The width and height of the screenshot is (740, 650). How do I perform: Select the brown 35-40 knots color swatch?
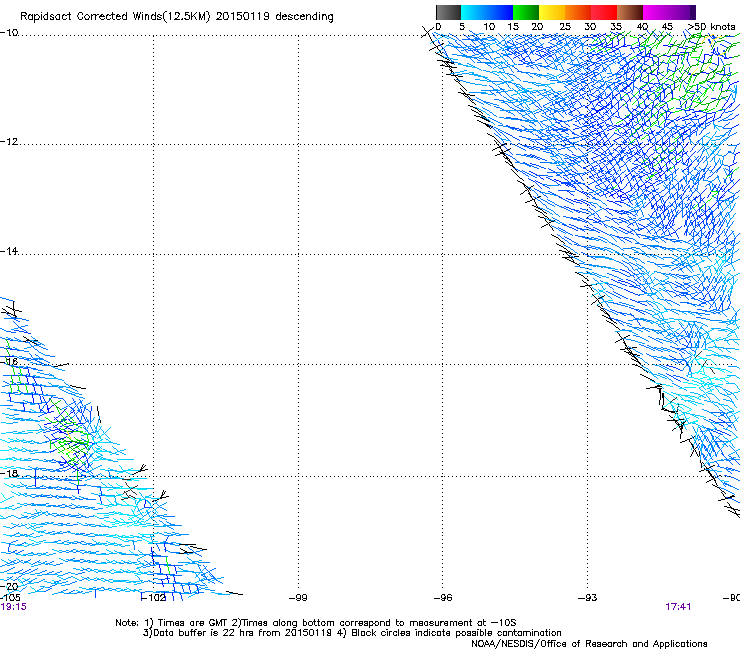pyautogui.click(x=630, y=12)
